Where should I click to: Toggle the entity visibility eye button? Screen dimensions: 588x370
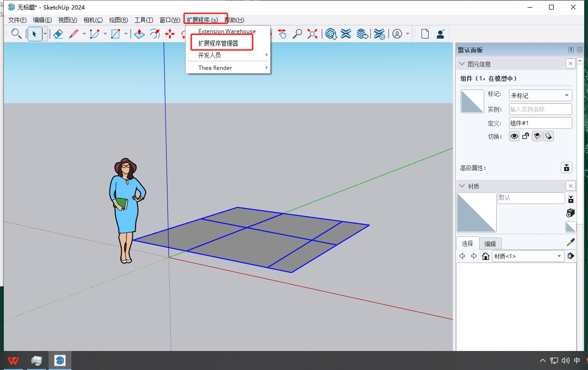(514, 136)
